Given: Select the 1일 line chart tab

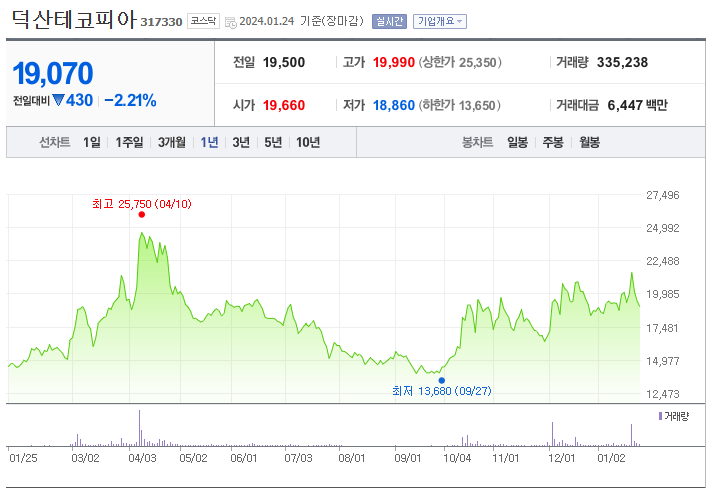Looking at the screenshot, I should point(92,142).
